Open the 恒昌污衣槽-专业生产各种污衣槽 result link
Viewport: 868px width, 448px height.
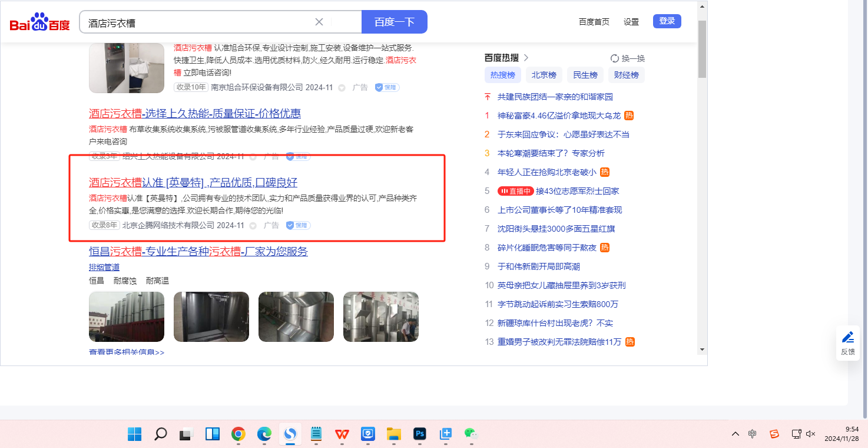point(198,252)
